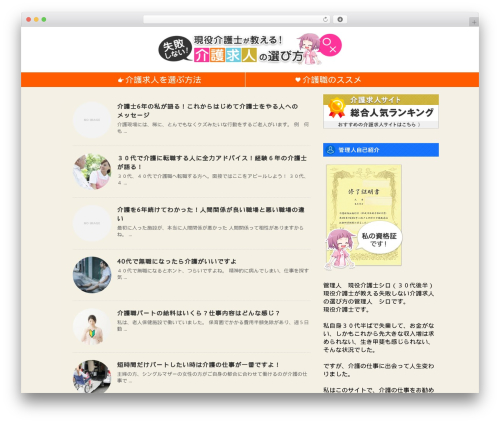
Task: Click the pink ○× circle badge in header
Action: pos(330,45)
